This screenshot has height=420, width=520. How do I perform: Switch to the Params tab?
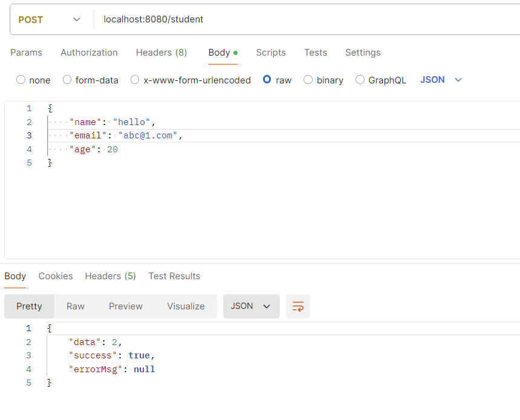(26, 53)
